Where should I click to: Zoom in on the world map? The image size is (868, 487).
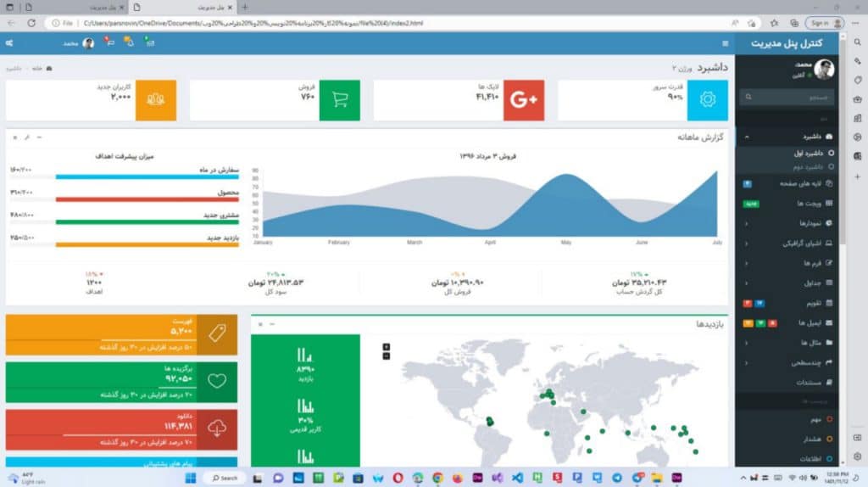387,347
